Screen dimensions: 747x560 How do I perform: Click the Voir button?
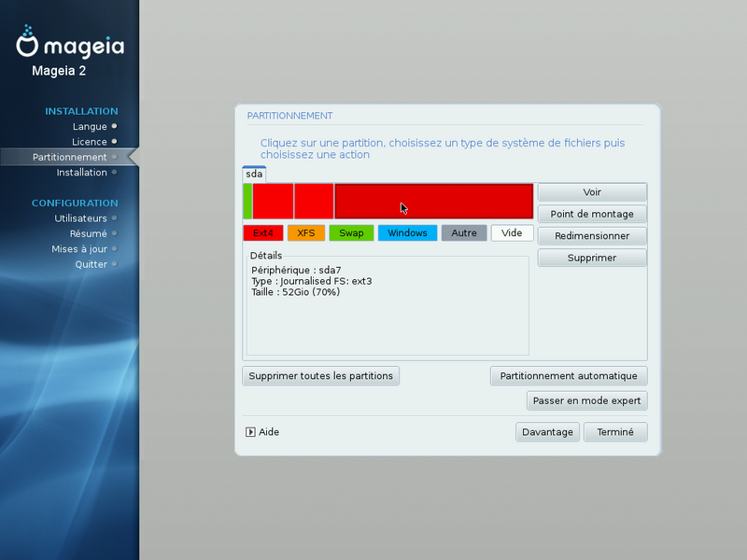[x=592, y=192]
